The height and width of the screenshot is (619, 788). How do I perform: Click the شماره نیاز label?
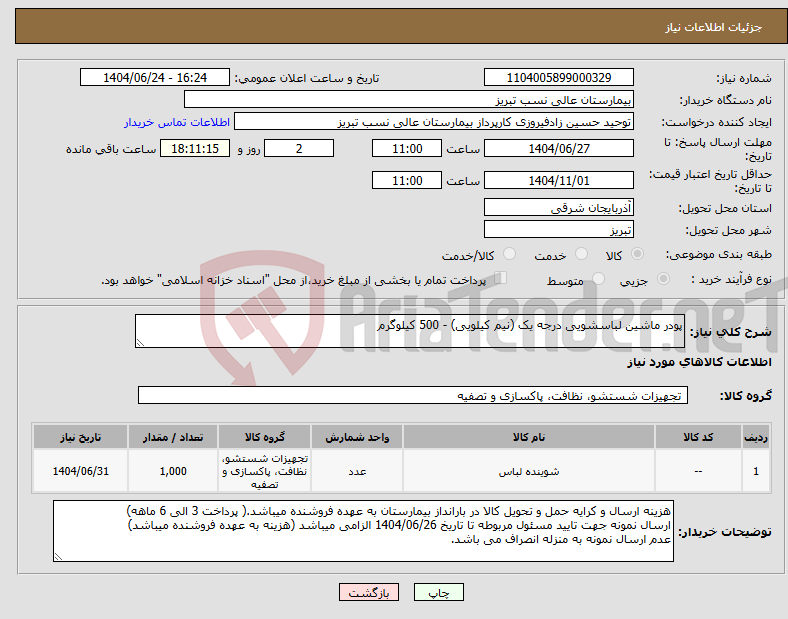744,78
